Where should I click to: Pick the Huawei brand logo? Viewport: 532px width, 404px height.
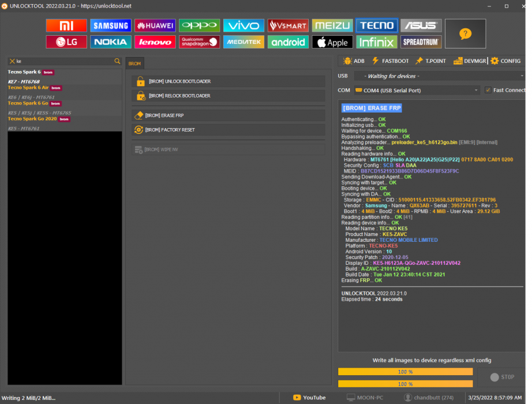coord(155,25)
